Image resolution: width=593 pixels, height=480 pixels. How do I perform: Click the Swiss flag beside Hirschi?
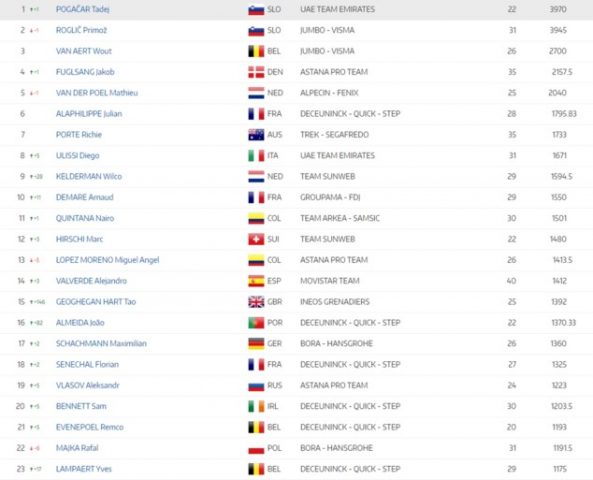pyautogui.click(x=256, y=239)
